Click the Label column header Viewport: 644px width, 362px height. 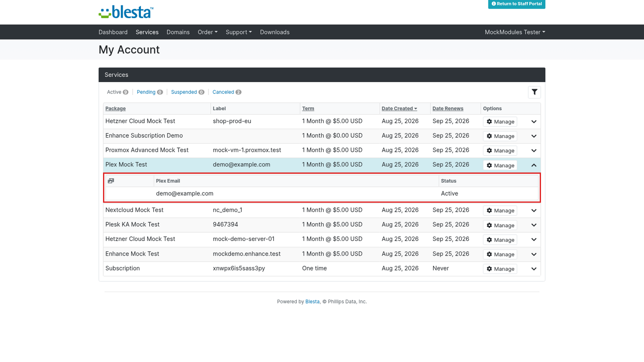(x=219, y=109)
